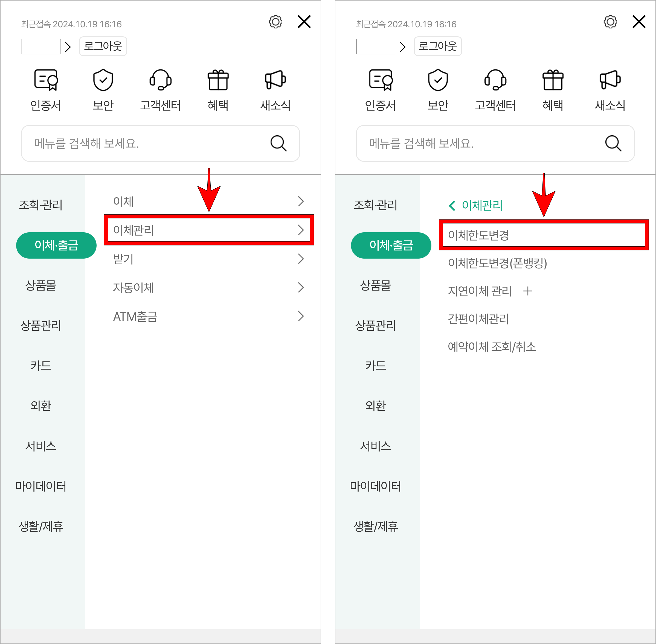
Task: Open the 인증서 certificate icon
Action: click(45, 80)
